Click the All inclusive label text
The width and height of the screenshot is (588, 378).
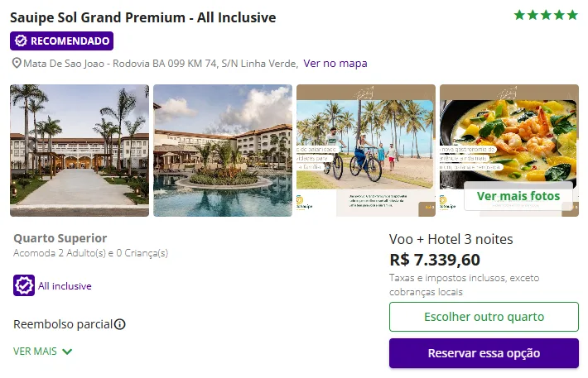[x=65, y=286]
